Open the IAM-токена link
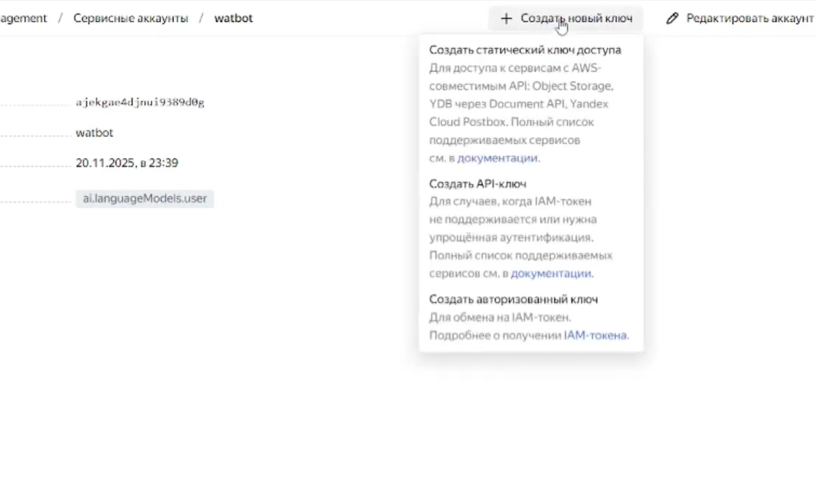 (x=594, y=335)
